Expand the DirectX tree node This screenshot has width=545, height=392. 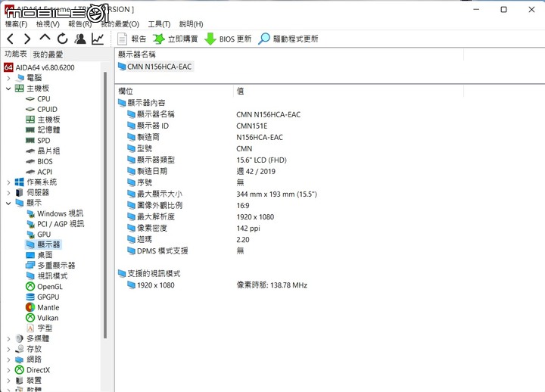coord(8,370)
